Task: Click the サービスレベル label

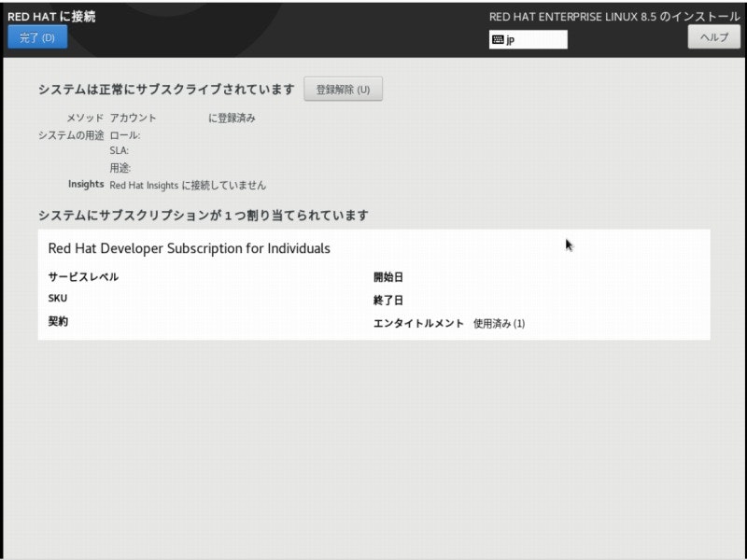Action: [x=83, y=276]
